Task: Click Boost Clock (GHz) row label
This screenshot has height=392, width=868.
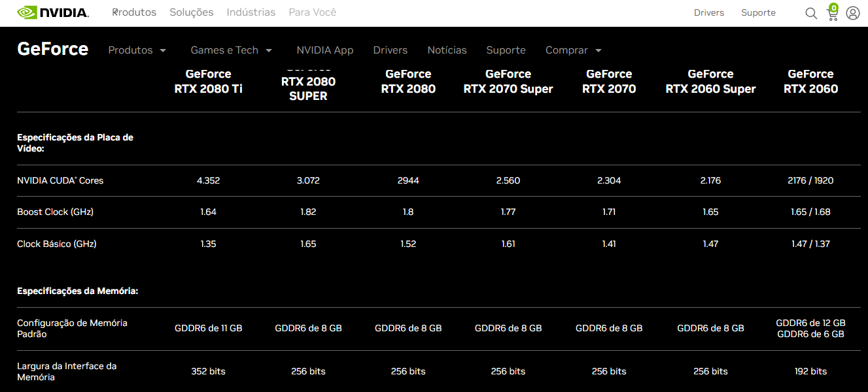Action: (x=56, y=212)
